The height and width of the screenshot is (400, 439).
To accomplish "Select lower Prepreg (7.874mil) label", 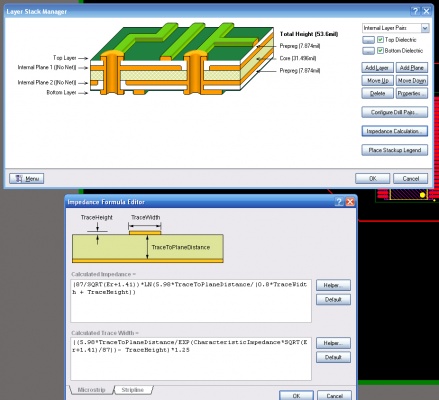I will pos(300,70).
